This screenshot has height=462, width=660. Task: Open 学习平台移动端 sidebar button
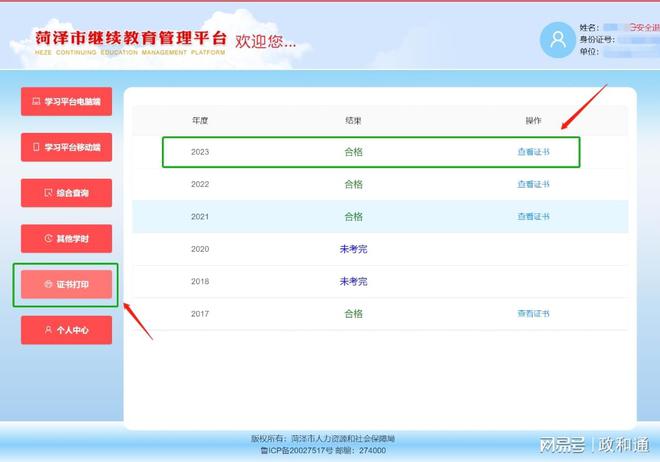(x=67, y=147)
